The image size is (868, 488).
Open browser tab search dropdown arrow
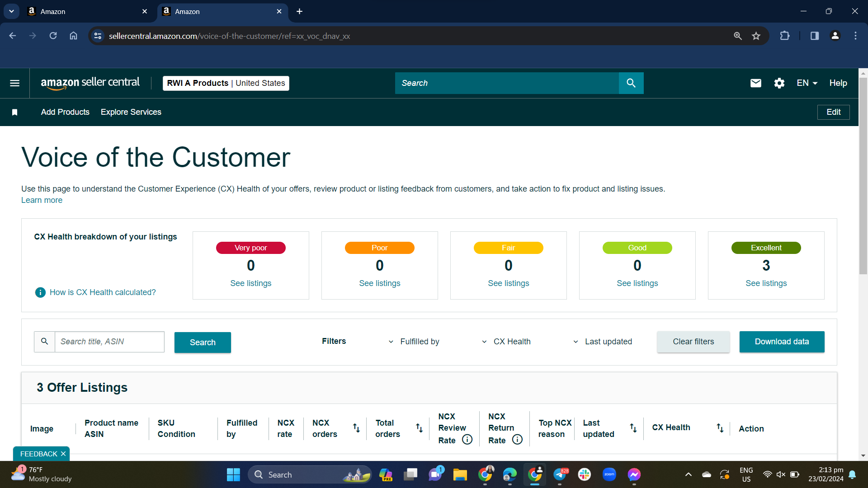[12, 11]
